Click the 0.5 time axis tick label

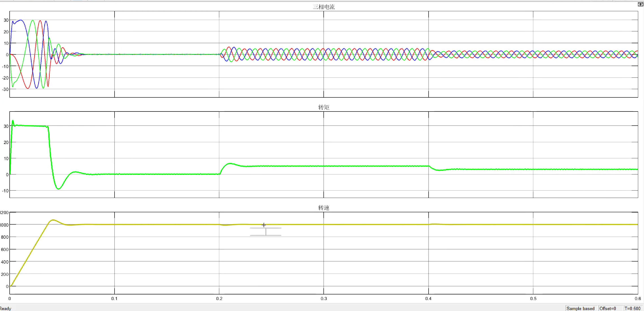pos(533,298)
